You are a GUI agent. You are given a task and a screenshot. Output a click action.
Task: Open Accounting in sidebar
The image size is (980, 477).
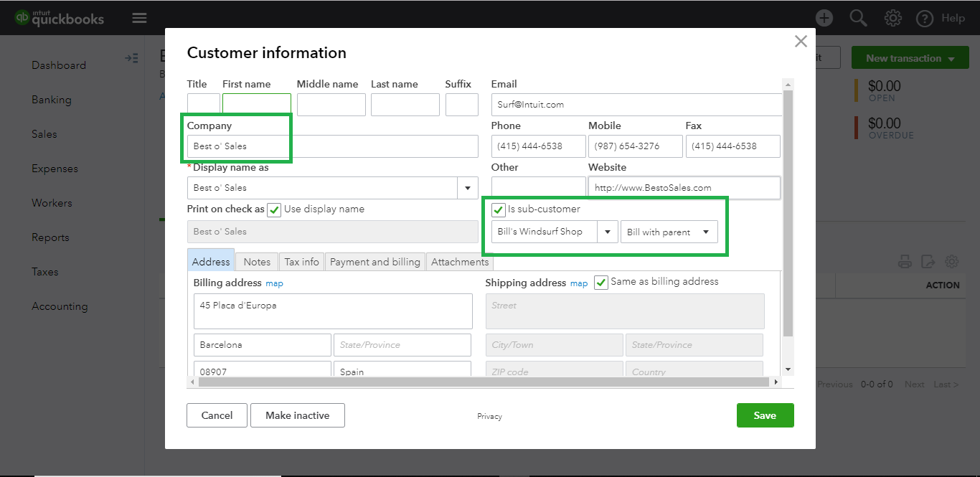(x=60, y=306)
